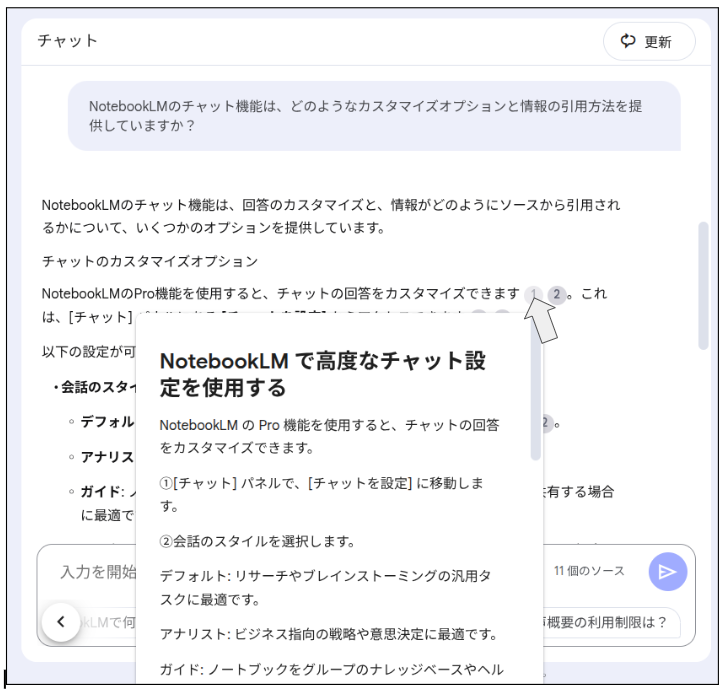Click the チャットのカスタマイズオプション subheading
This screenshot has width=726, height=694.
click(150, 262)
